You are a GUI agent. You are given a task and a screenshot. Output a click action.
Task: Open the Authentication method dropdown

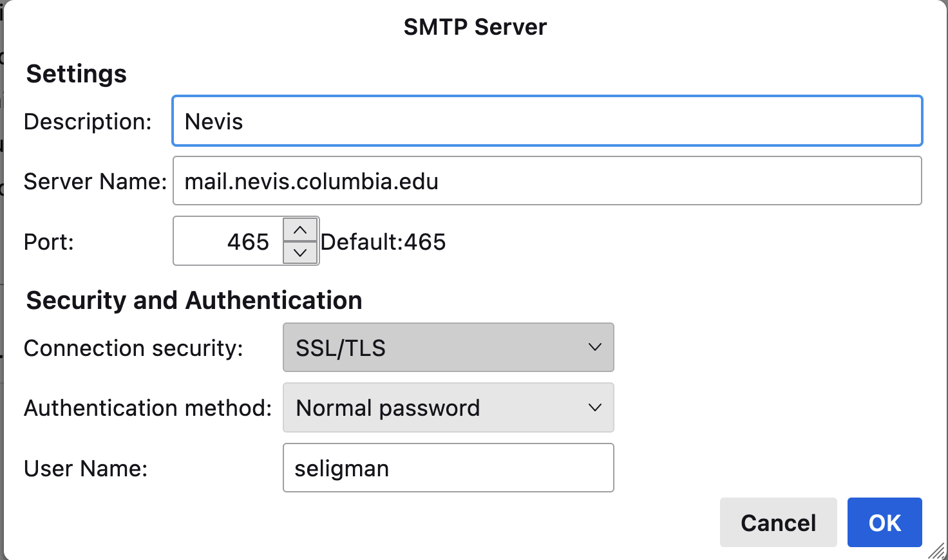[x=448, y=407]
